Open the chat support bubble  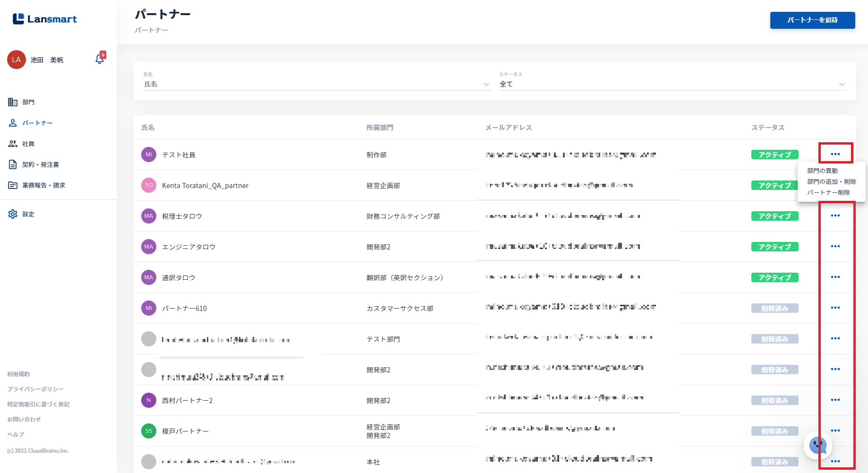coord(818,445)
